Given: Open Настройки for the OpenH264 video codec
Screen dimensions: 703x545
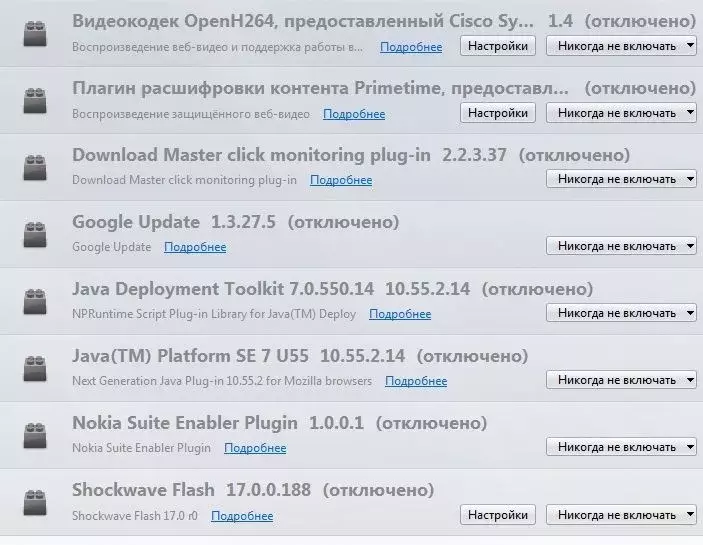Looking at the screenshot, I should point(498,46).
